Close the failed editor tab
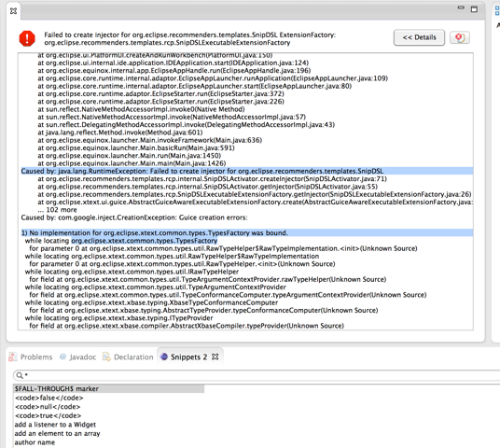The width and height of the screenshot is (500, 448). click(x=13, y=11)
